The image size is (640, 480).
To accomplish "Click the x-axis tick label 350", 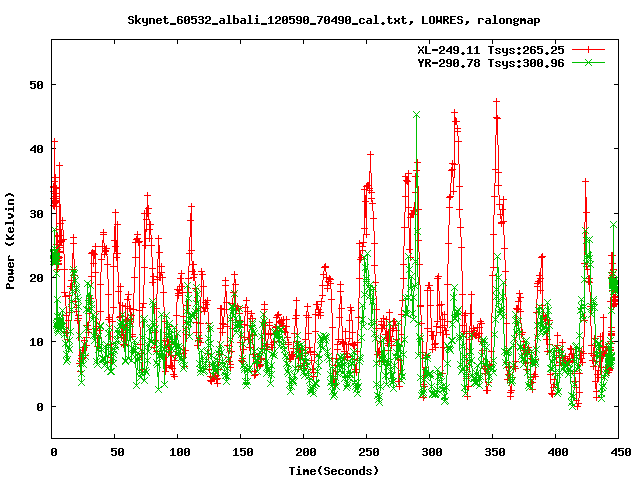I will 495,452.
